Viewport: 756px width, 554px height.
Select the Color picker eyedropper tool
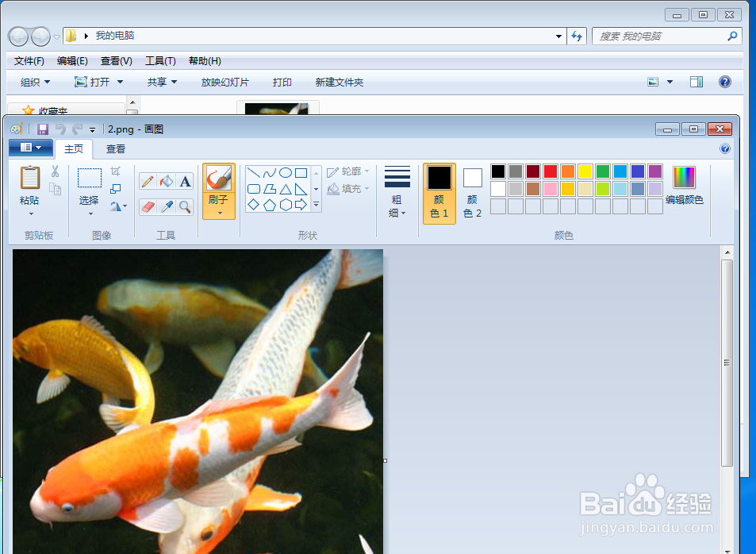point(165,206)
